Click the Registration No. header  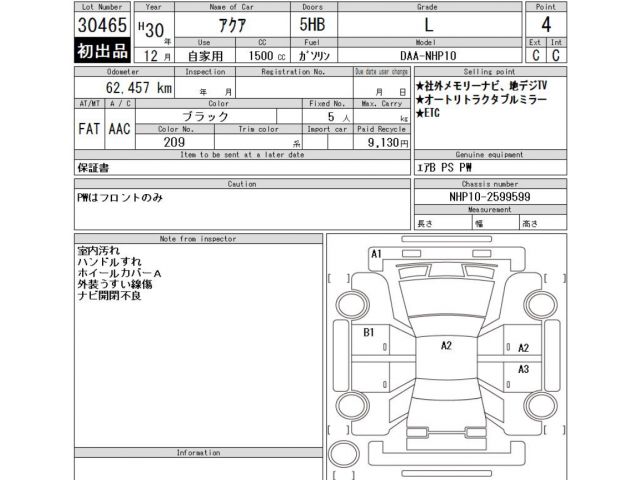pyautogui.click(x=294, y=72)
